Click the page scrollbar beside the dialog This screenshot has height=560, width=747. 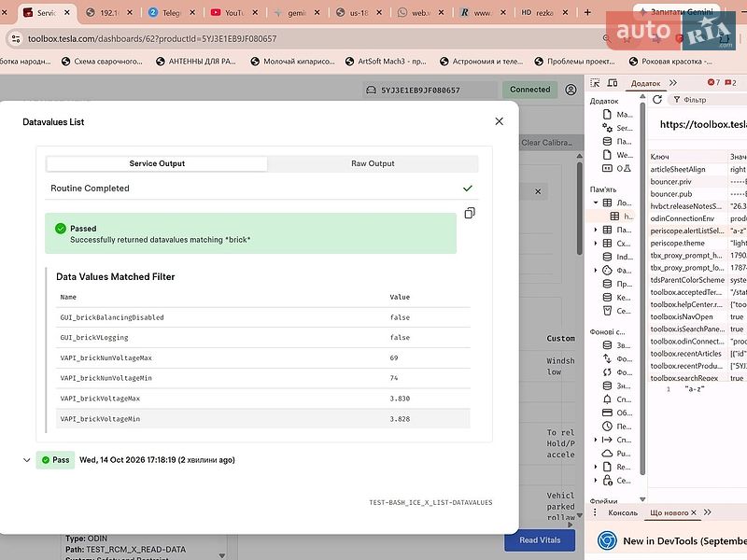[x=579, y=208]
